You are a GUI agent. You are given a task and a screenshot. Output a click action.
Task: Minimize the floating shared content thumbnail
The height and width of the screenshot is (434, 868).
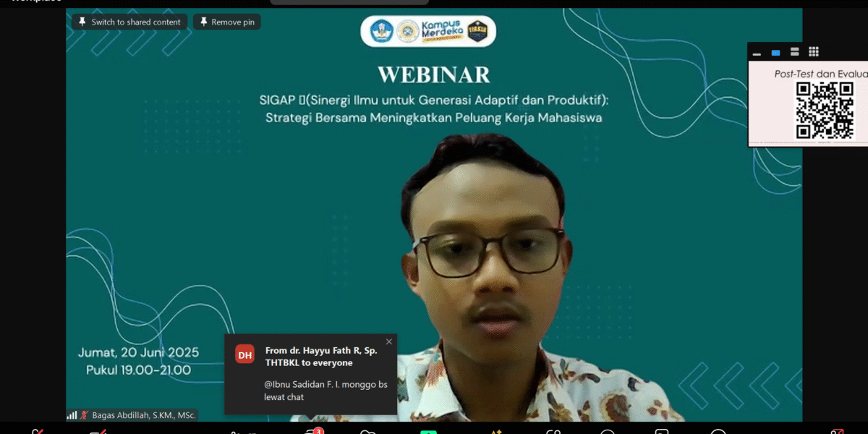(757, 53)
